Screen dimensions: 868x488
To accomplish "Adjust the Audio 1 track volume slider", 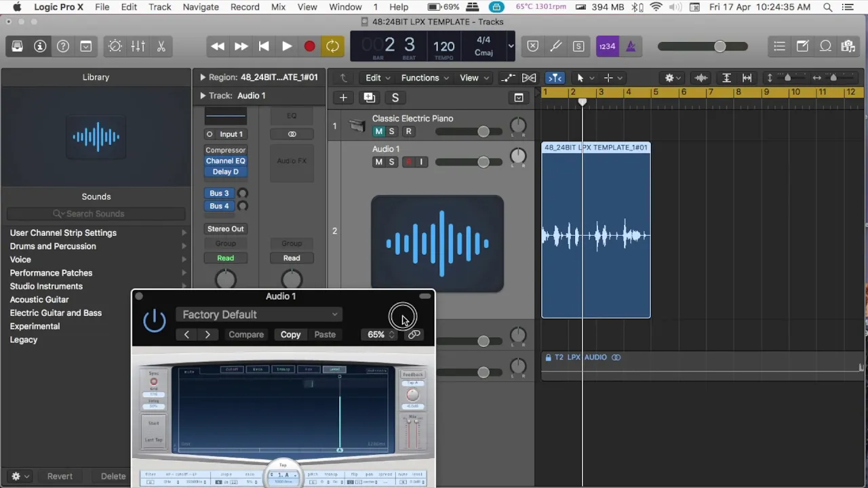I will click(483, 162).
